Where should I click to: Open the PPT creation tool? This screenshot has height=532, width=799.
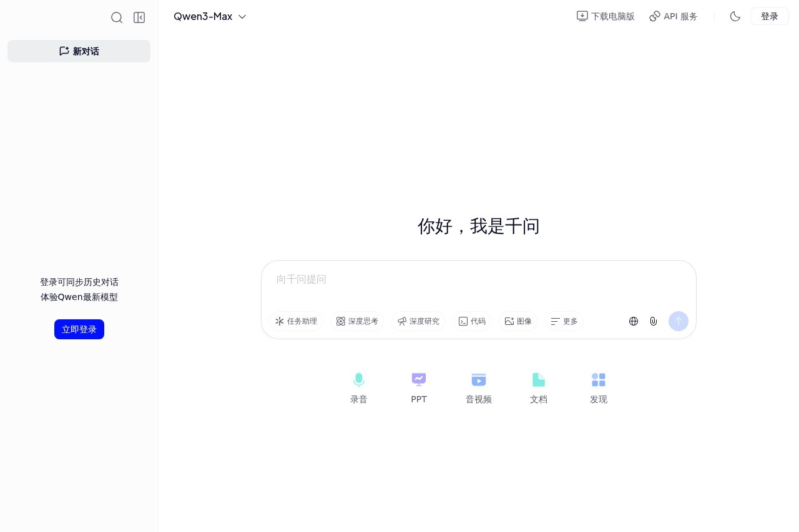419,387
